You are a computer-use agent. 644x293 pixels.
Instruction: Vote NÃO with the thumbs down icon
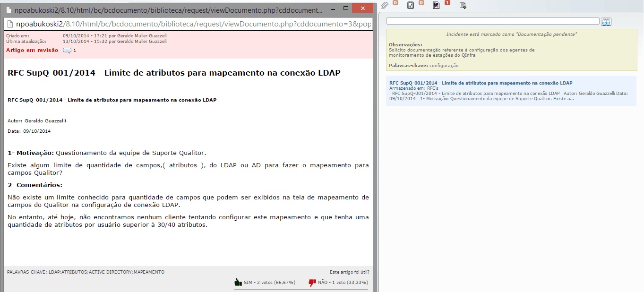point(312,283)
